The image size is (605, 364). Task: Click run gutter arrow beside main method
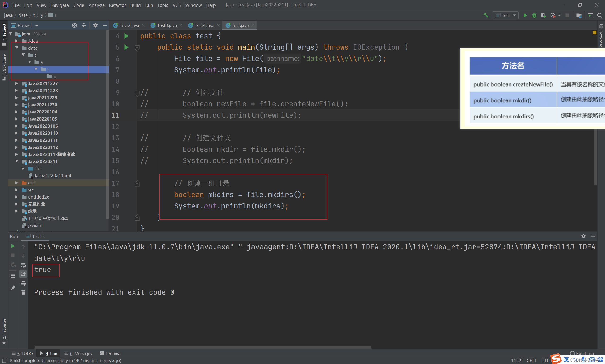click(x=126, y=47)
